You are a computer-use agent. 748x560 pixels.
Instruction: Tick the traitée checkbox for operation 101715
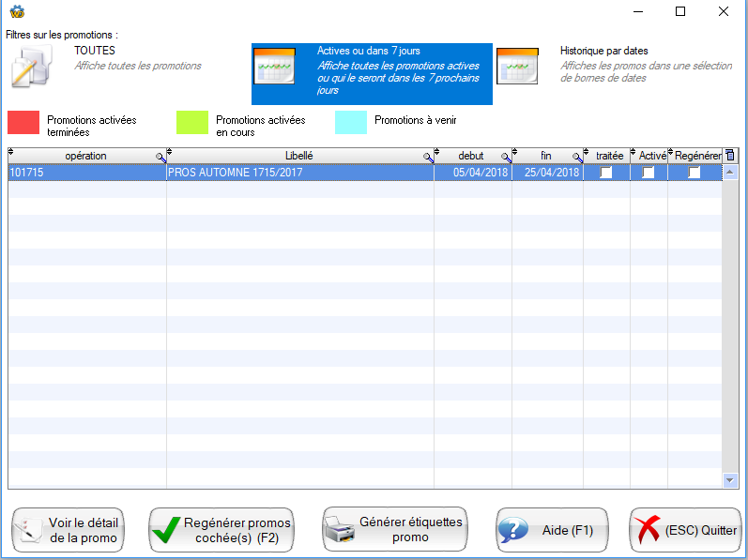pyautogui.click(x=606, y=173)
